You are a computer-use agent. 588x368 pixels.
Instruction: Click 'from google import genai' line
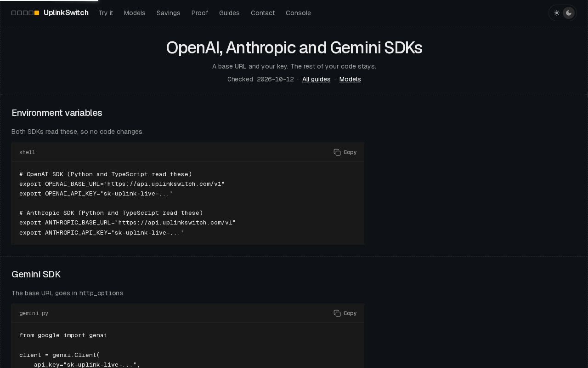click(63, 335)
